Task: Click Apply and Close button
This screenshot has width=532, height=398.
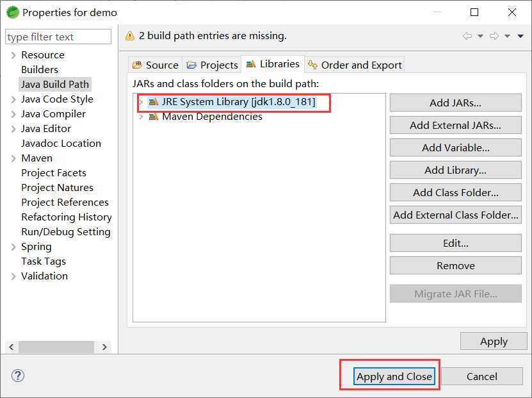Action: [394, 376]
